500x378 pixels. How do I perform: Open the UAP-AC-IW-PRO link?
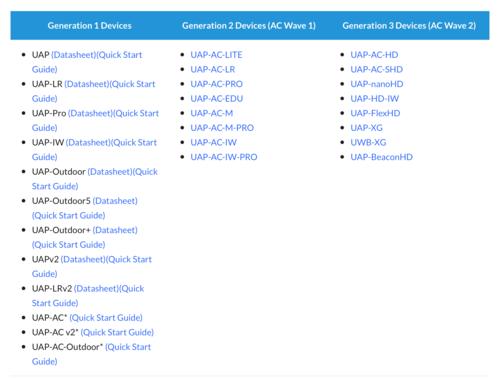click(224, 157)
